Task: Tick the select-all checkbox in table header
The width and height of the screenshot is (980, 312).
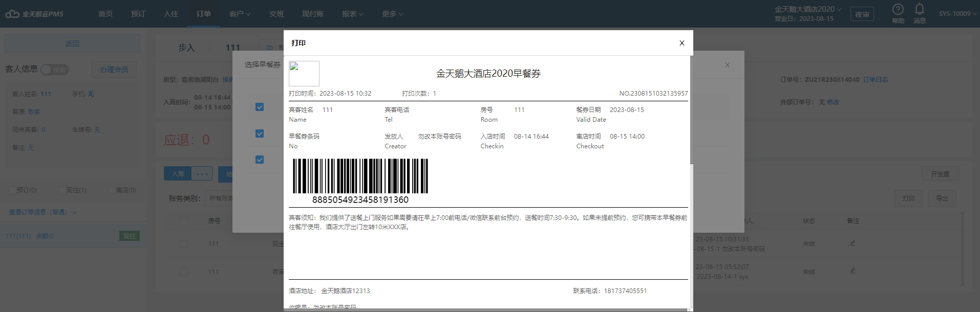Action: (184, 221)
